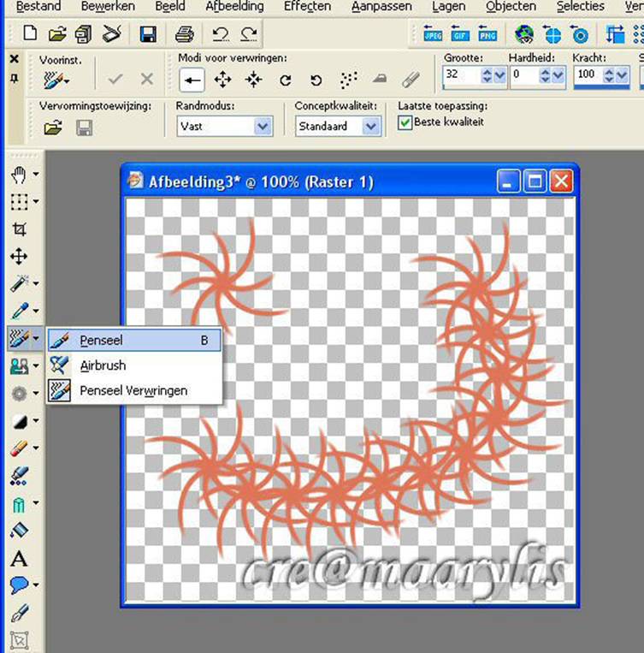This screenshot has width=644, height=653.
Task: Undo the last action
Action: (221, 34)
